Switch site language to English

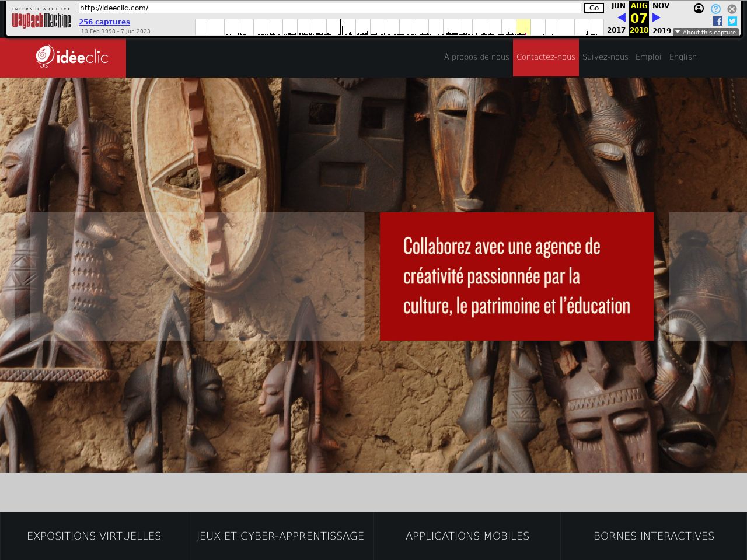point(683,57)
